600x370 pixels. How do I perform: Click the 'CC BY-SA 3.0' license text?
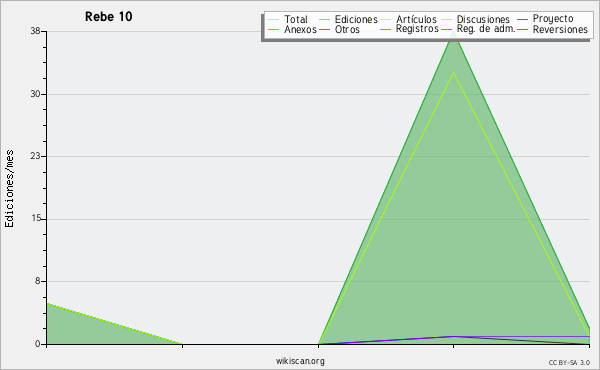pos(569,362)
